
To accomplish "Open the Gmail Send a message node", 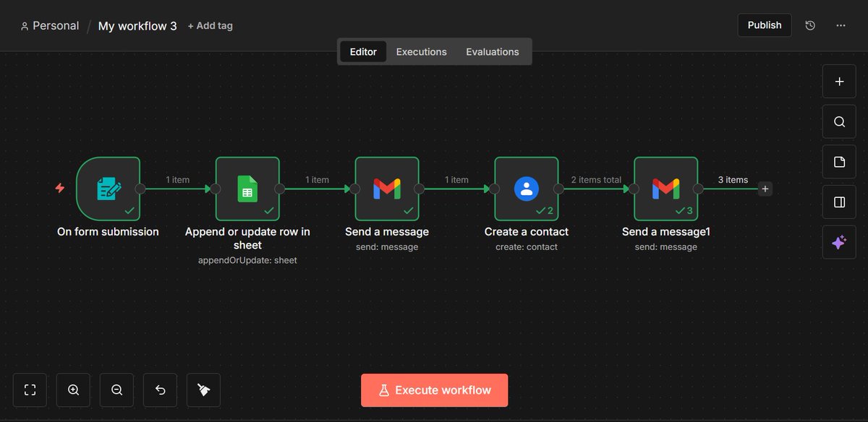I will (387, 189).
